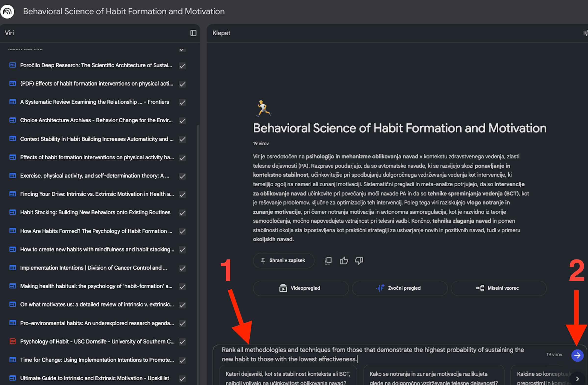Uncheck the Habit Stacking source checkbox
This screenshot has height=385, width=588.
[x=182, y=213]
